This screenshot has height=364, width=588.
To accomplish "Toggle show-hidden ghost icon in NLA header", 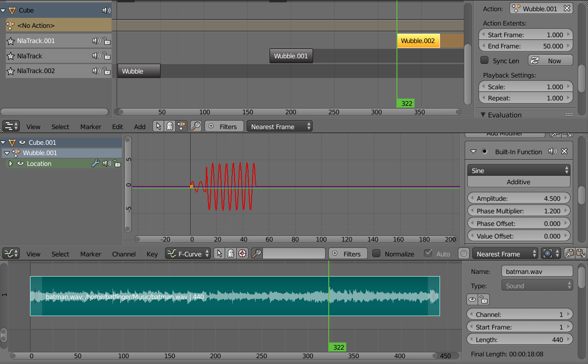I will point(170,126).
